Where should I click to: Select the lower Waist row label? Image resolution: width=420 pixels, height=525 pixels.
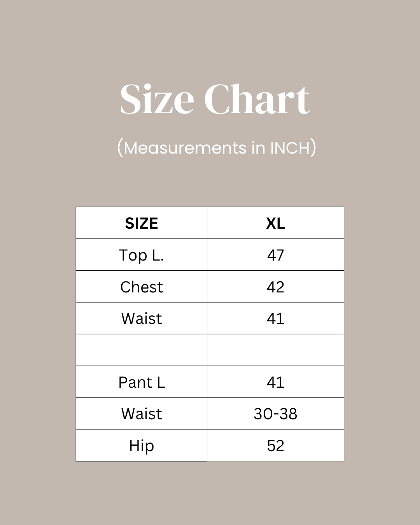(x=142, y=414)
